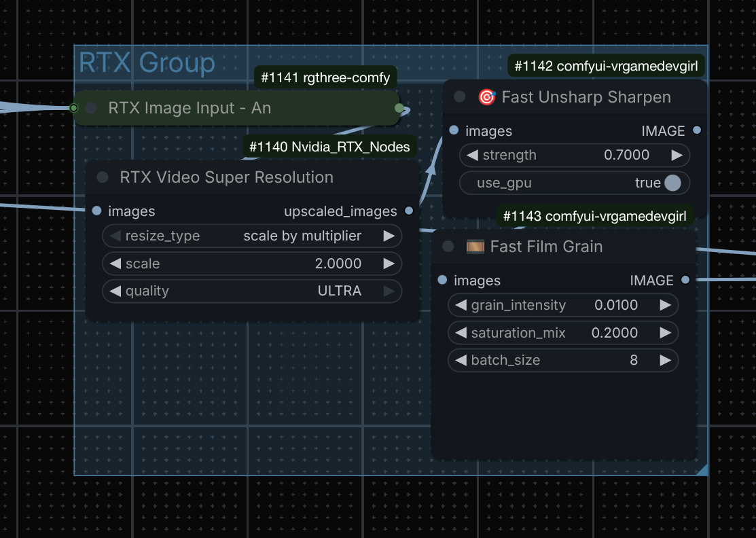Select next resize_type option with right arrow
This screenshot has width=756, height=538.
pos(389,236)
